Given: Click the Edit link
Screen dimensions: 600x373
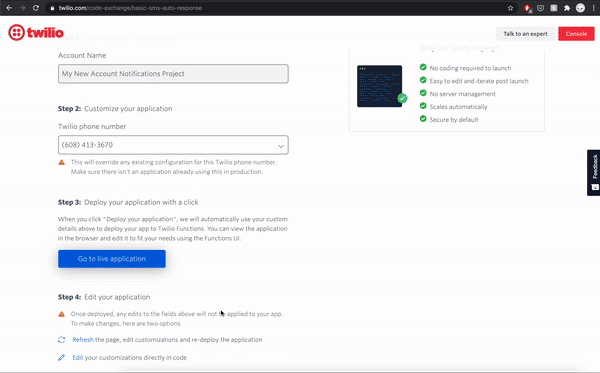Looking at the screenshot, I should tap(78, 358).
